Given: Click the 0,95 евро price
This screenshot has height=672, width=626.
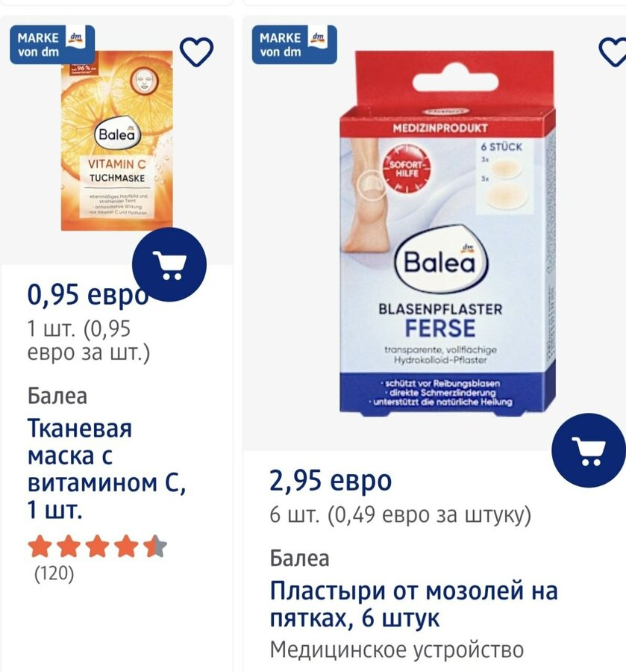Looking at the screenshot, I should click(88, 295).
